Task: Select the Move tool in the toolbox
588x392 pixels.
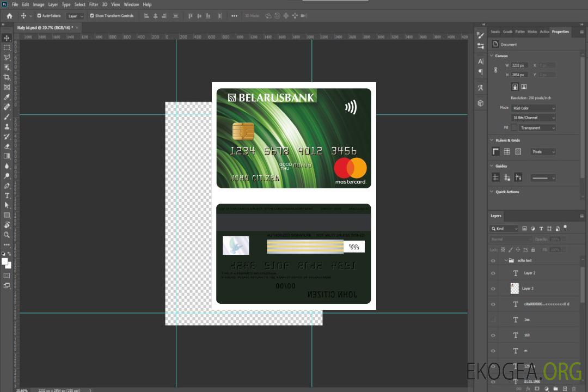Action: pyautogui.click(x=7, y=38)
